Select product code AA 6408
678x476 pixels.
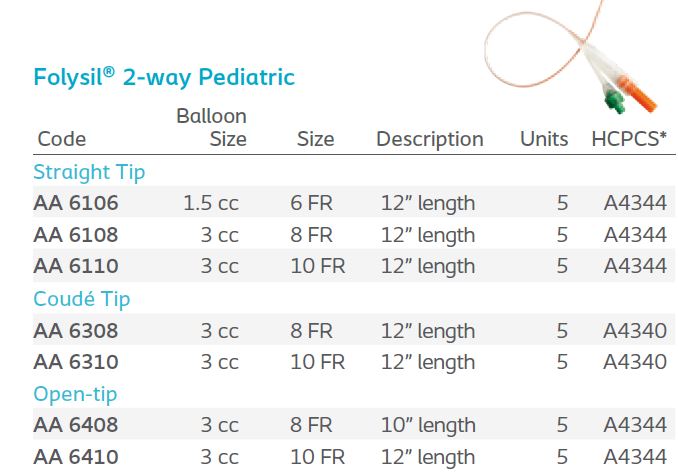tap(76, 425)
